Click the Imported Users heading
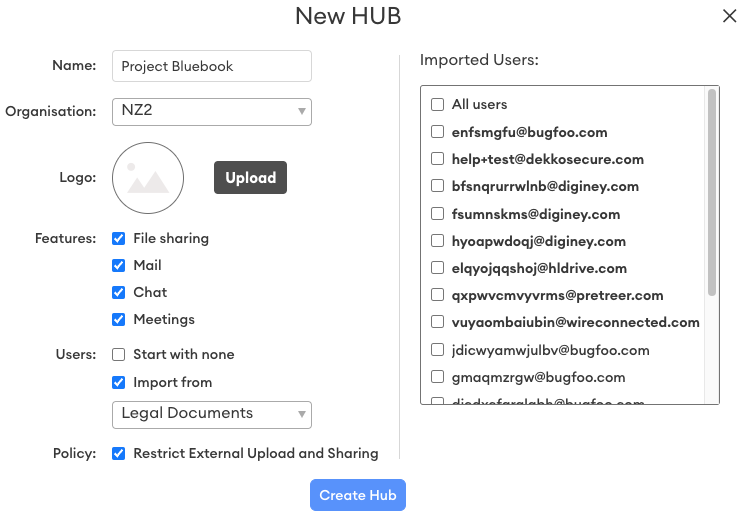This screenshot has height=518, width=742. pos(479,60)
